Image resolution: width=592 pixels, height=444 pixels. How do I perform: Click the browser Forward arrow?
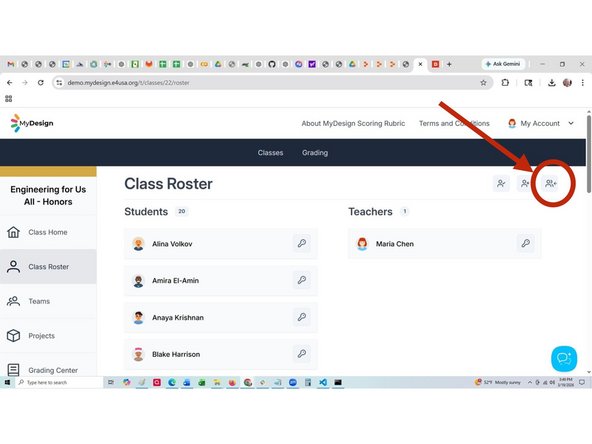coord(25,83)
